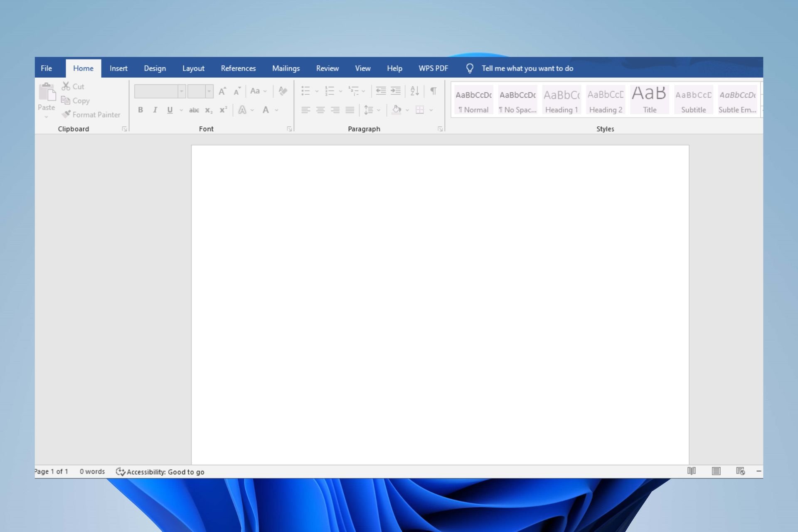
Task: Click the Underline formatting icon
Action: click(170, 110)
